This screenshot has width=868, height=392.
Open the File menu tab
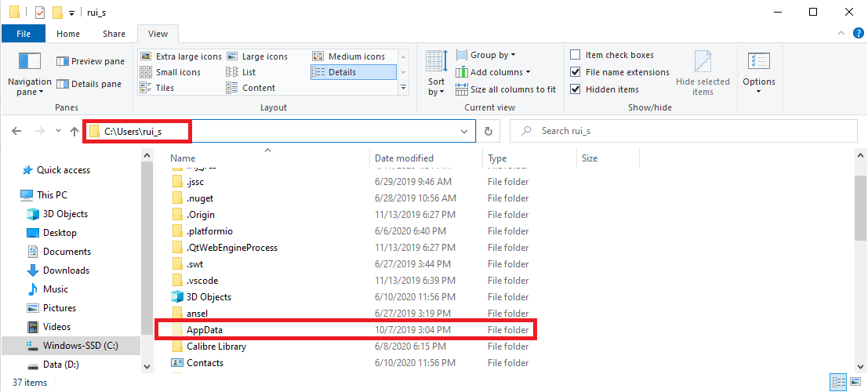click(24, 34)
